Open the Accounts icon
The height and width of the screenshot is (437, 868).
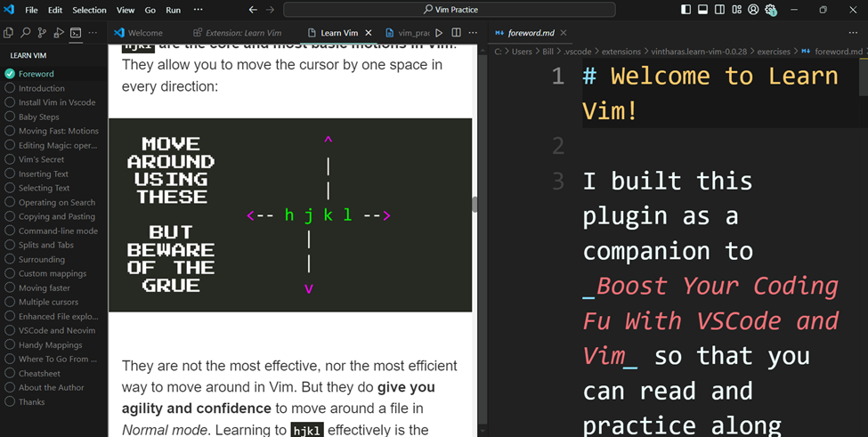753,10
